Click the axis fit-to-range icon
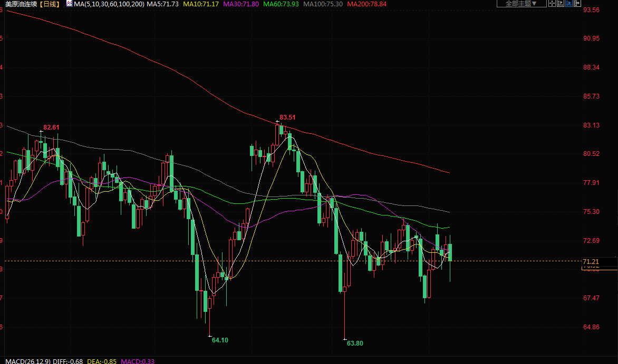Screen dimensions: 618x364 tap(560, 4)
